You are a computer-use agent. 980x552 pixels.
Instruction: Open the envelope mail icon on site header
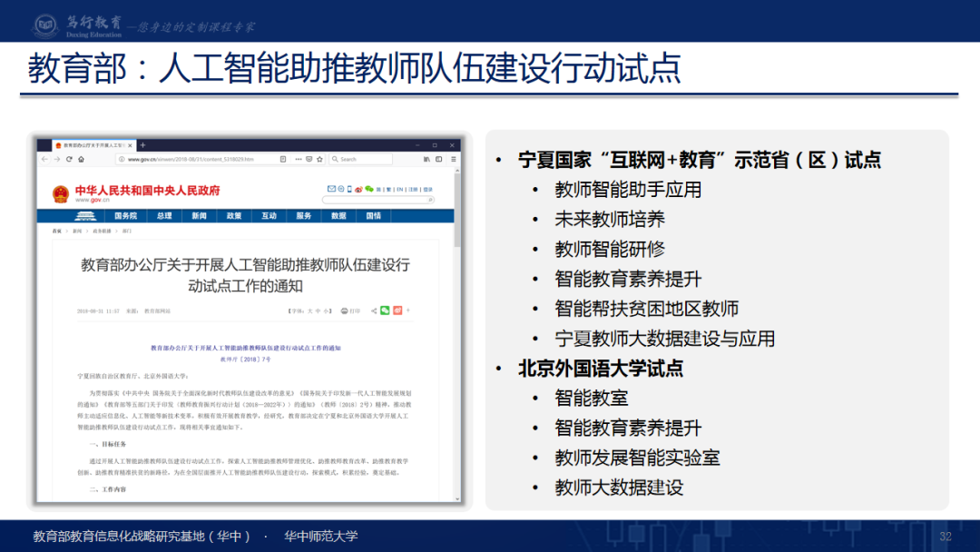pyautogui.click(x=331, y=189)
